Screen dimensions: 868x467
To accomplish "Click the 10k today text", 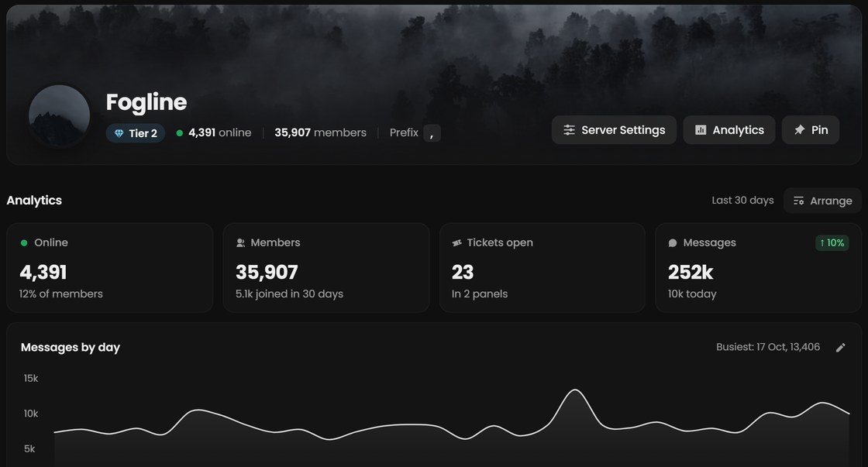I will 692,294.
